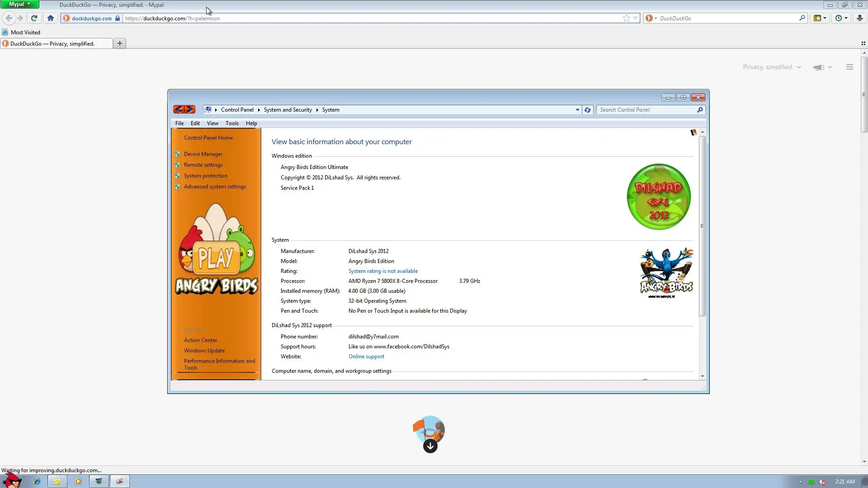Open the downloads arrow icon
Screen dimensions: 868x488
tap(859, 18)
